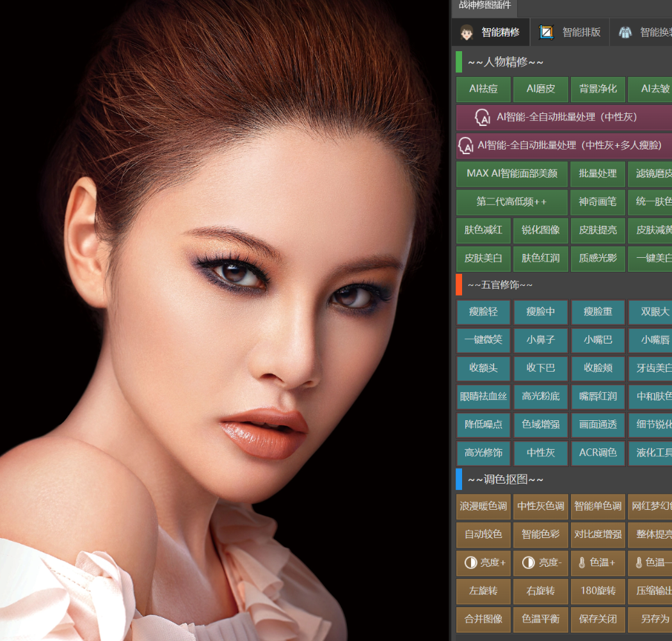Viewport: 672px width, 641px height.
Task: Raise color temperature with 色温+ thermometer
Action: coord(582,563)
